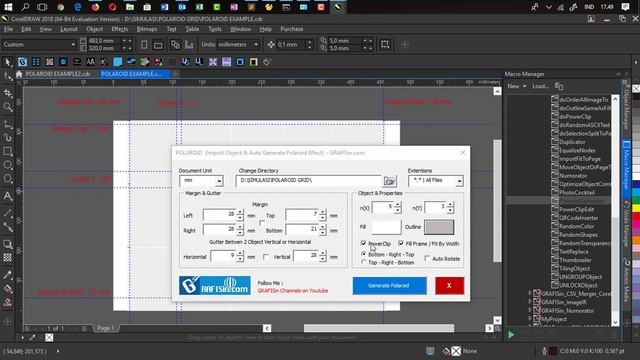
Task: Open the Effects menu
Action: 120,29
